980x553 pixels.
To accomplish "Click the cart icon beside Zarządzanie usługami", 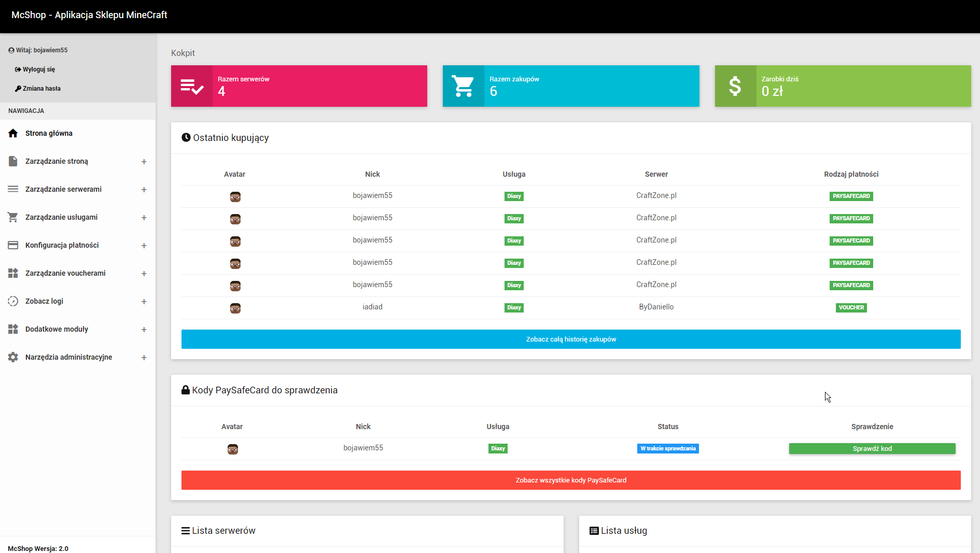I will [13, 217].
